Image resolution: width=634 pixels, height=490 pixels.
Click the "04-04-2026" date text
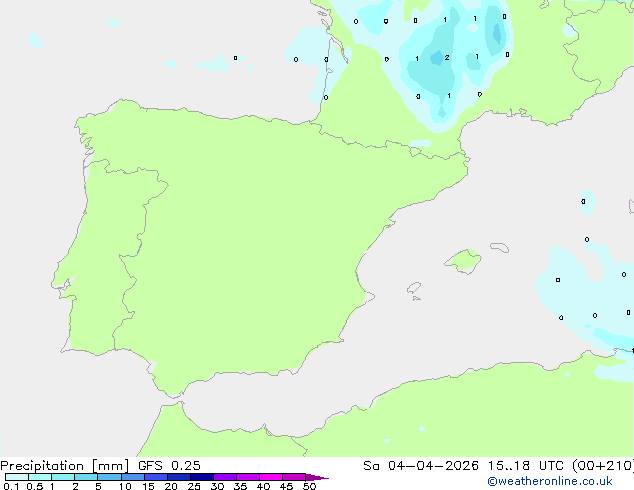433,466
